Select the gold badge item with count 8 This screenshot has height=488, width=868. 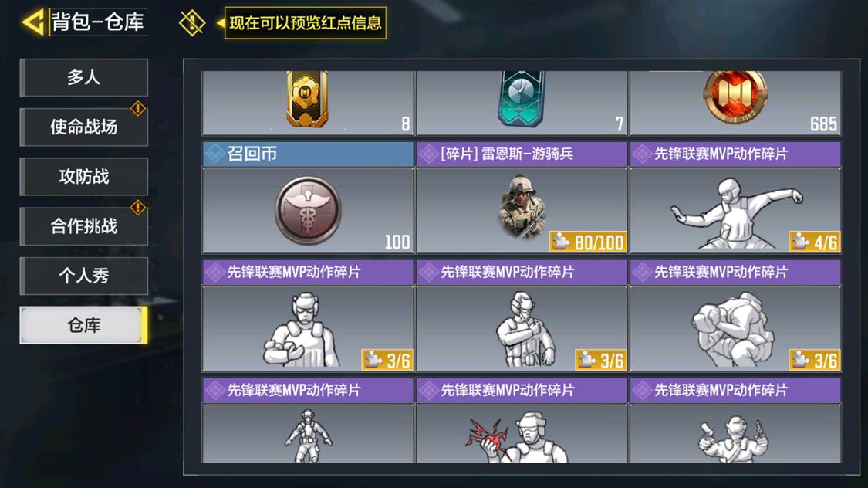pyautogui.click(x=308, y=103)
